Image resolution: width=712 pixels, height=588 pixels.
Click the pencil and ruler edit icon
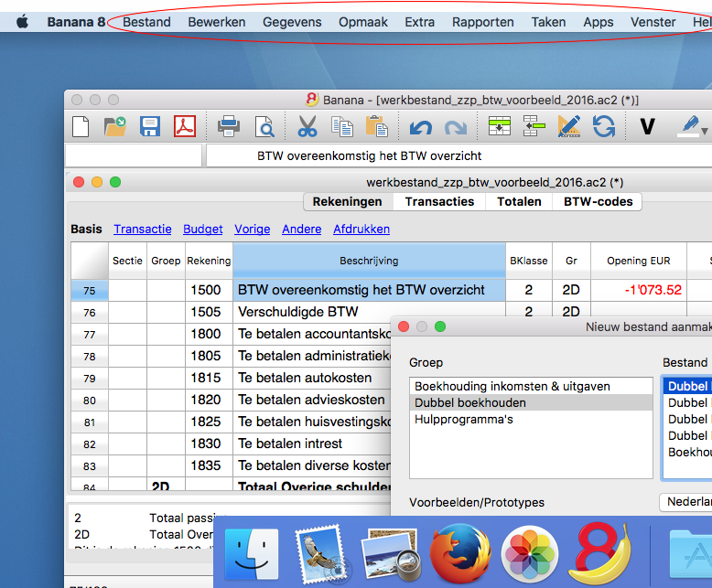[x=569, y=126]
